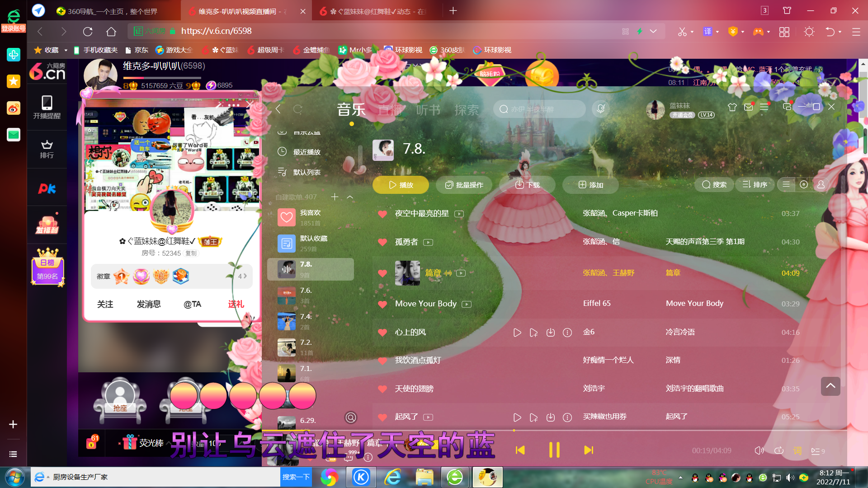Click the 添加 add button

590,185
